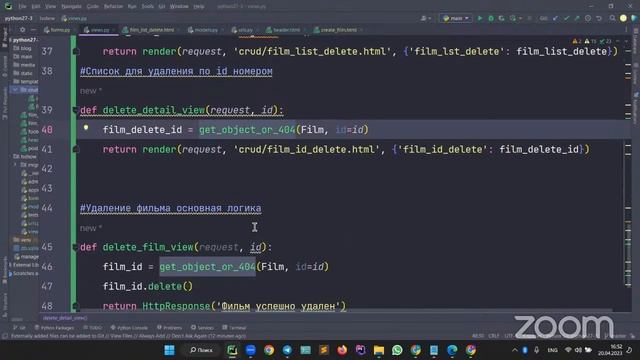Update project with the blue Git arrow
The width and height of the screenshot is (640, 360).
coord(556,18)
